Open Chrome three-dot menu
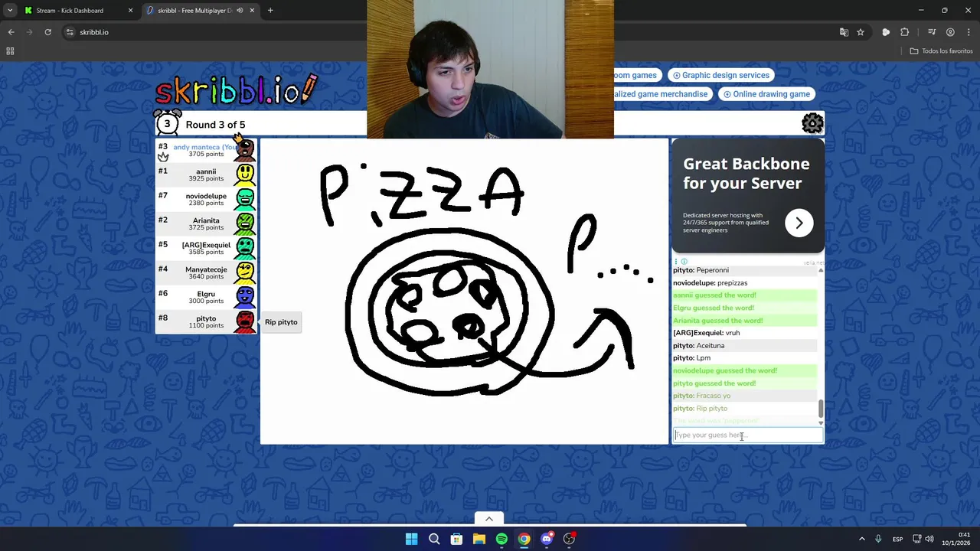This screenshot has height=551, width=980. [x=968, y=32]
